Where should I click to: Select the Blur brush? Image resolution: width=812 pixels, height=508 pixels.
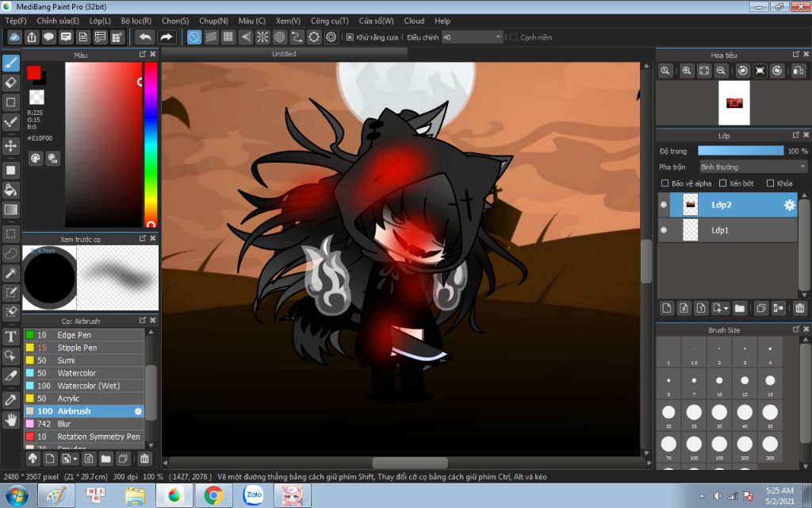pyautogui.click(x=84, y=424)
